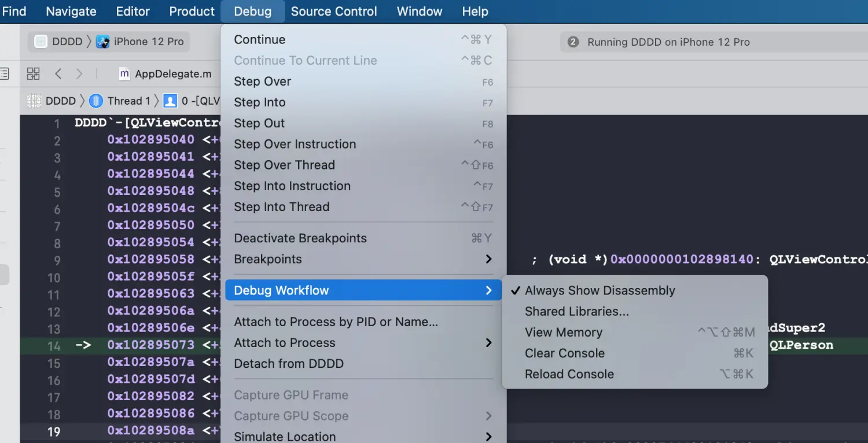This screenshot has width=868, height=443.
Task: Click the iPhone 12 Pro simulator icon
Action: (103, 42)
